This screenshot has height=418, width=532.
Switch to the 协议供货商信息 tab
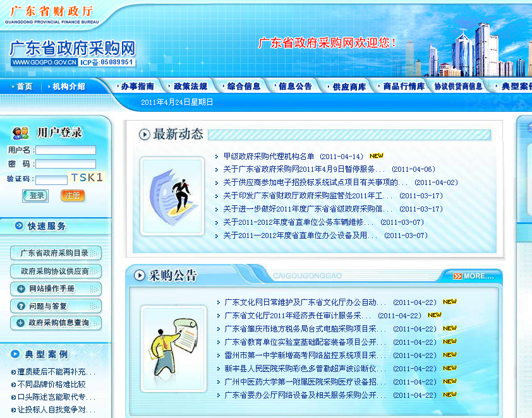(458, 87)
